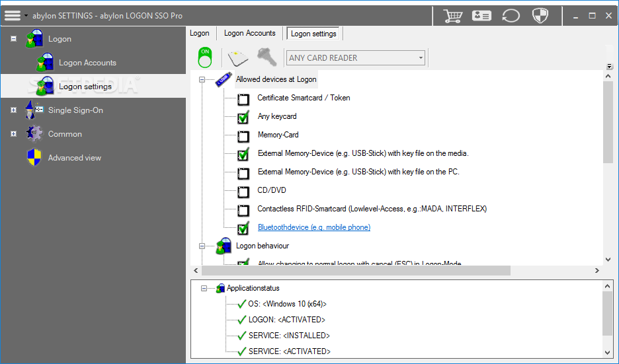The height and width of the screenshot is (364, 619).
Task: Click the USB stick icon for allowed devices
Action: pos(224,79)
